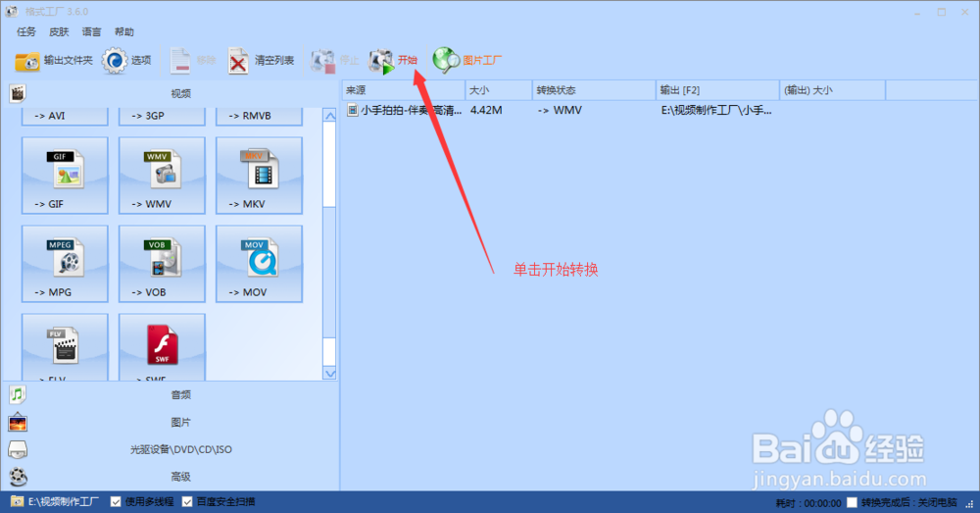Click the 耗时 00:00:00 elapsed time
Screen dimensions: 980x513
[808, 503]
